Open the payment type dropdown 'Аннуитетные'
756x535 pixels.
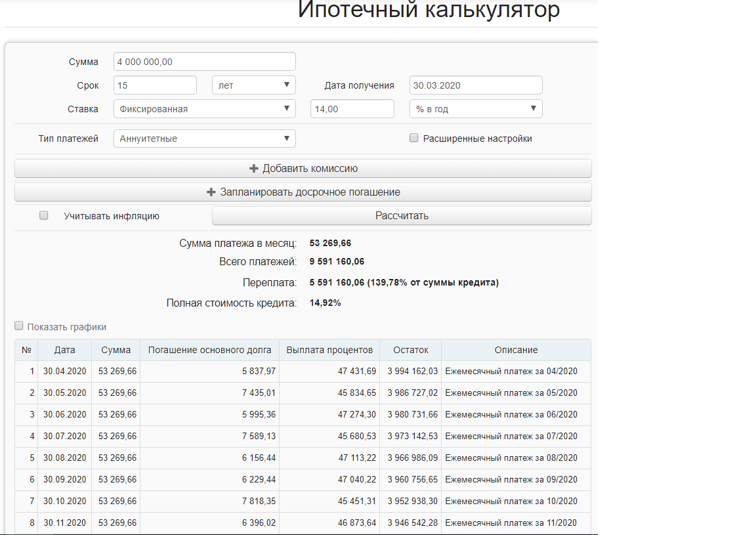click(205, 139)
